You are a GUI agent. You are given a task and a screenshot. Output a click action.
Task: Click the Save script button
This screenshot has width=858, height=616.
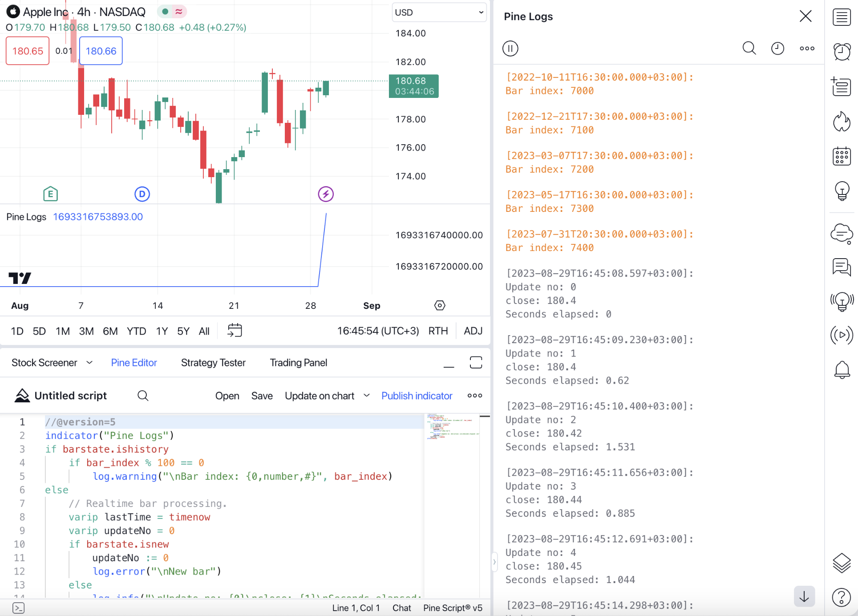tap(262, 396)
